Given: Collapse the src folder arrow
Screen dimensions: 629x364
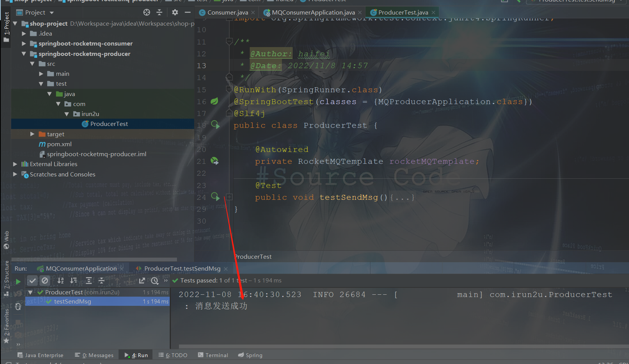Looking at the screenshot, I should tap(32, 64).
